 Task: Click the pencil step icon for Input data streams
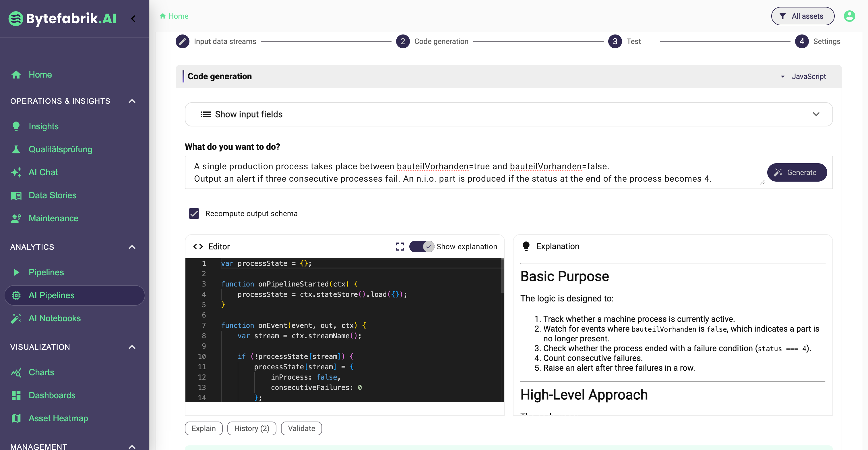point(182,41)
